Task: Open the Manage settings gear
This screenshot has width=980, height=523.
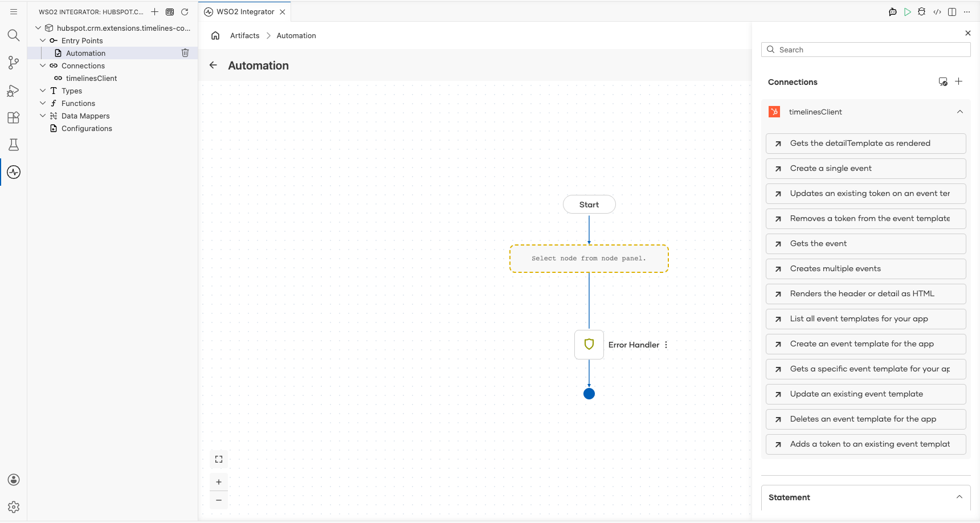Action: pos(14,507)
